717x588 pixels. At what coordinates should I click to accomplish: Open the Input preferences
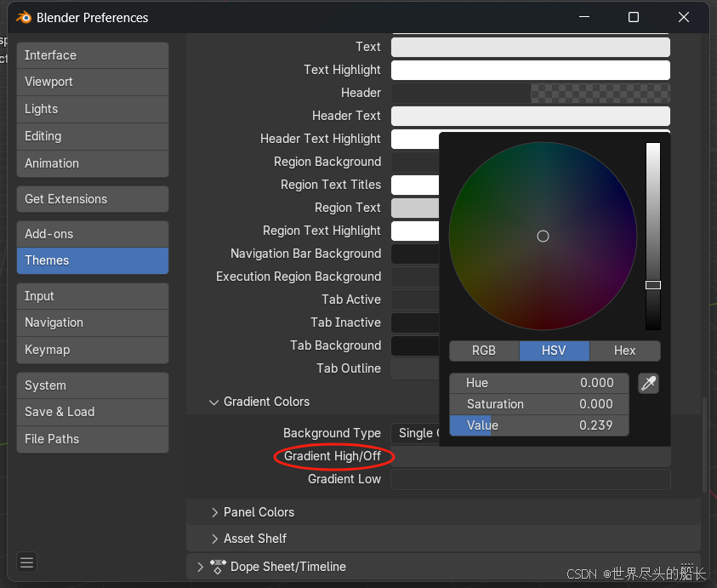click(93, 296)
